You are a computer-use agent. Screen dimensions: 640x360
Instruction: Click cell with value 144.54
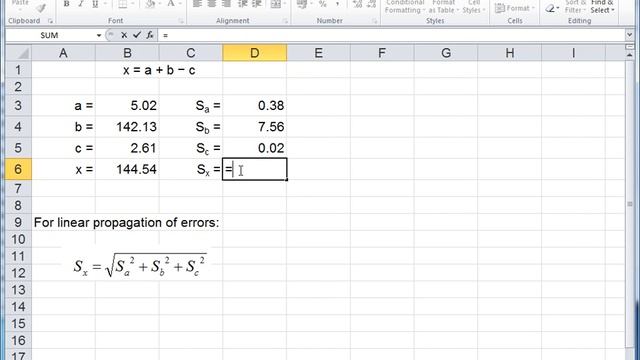[x=127, y=169]
